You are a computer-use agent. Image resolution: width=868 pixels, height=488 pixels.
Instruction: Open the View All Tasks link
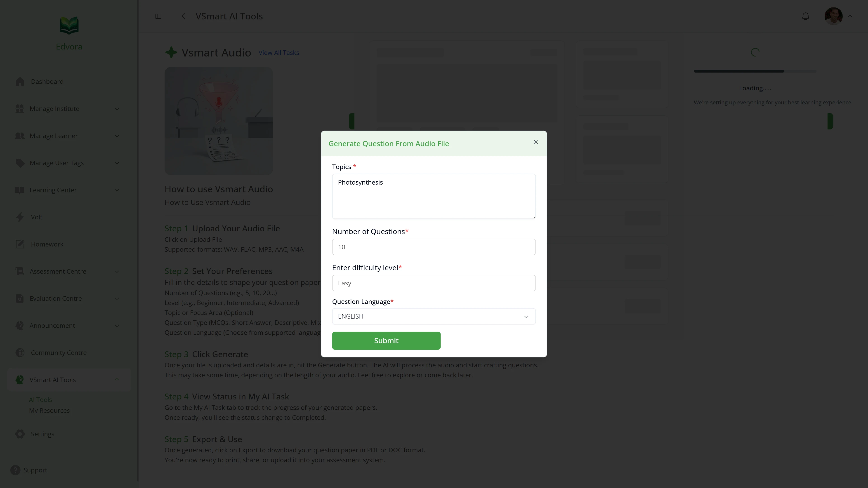tap(279, 53)
